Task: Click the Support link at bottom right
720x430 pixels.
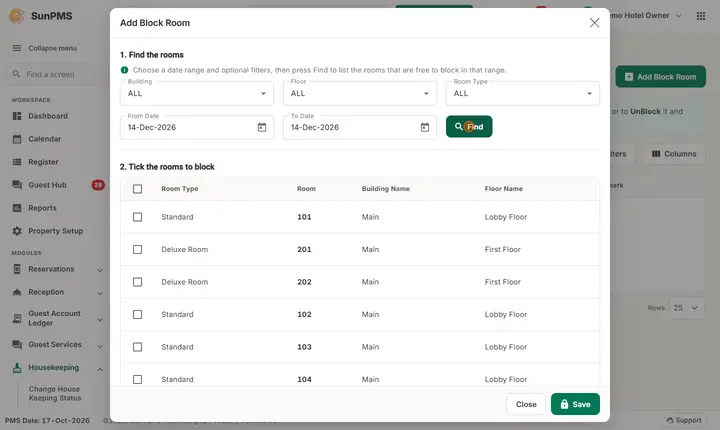Action: coord(684,420)
